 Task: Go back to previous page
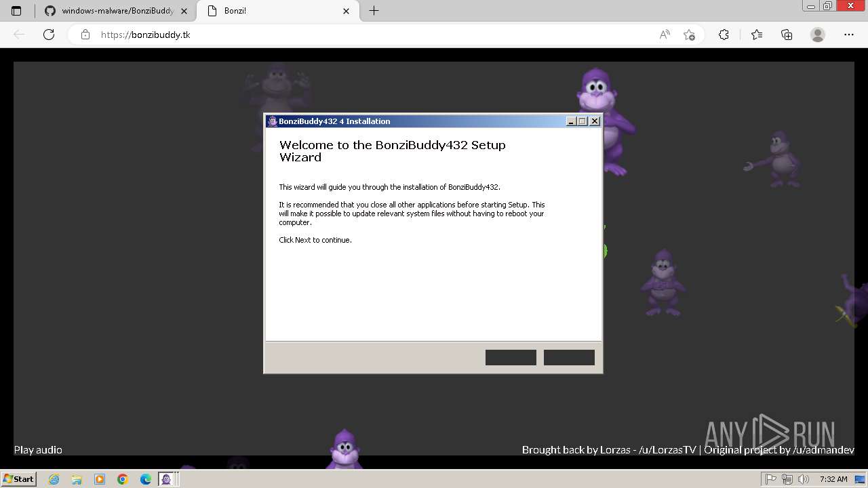tap(19, 35)
